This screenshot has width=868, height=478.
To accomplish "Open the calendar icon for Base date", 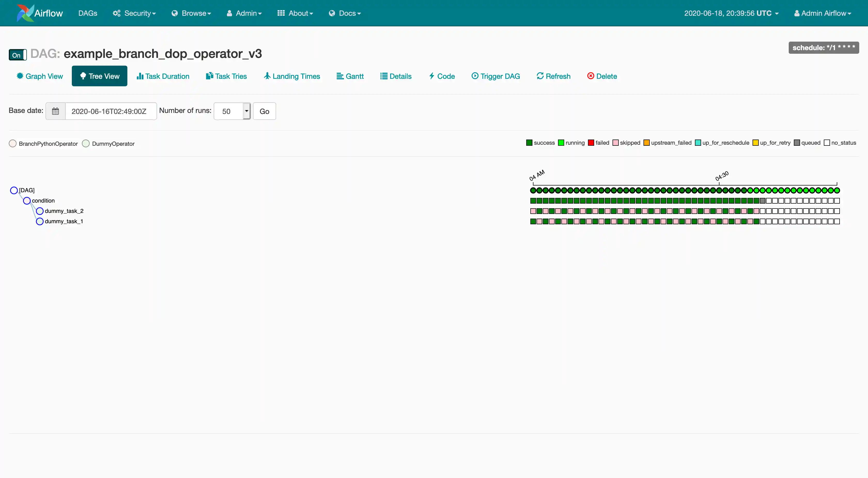I will pos(56,111).
